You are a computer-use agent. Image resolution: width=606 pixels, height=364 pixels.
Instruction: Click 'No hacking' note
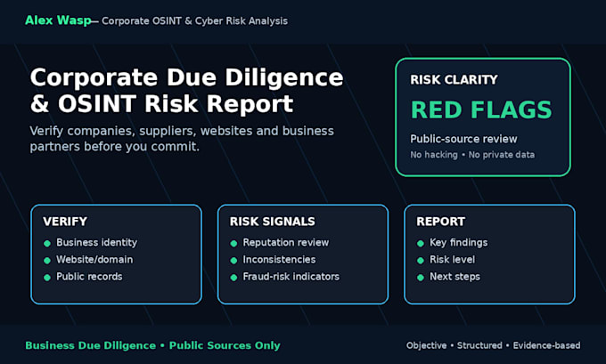coord(434,155)
